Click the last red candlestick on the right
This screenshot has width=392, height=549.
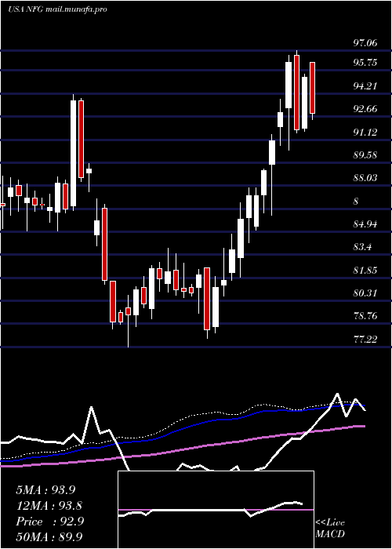[x=312, y=88]
